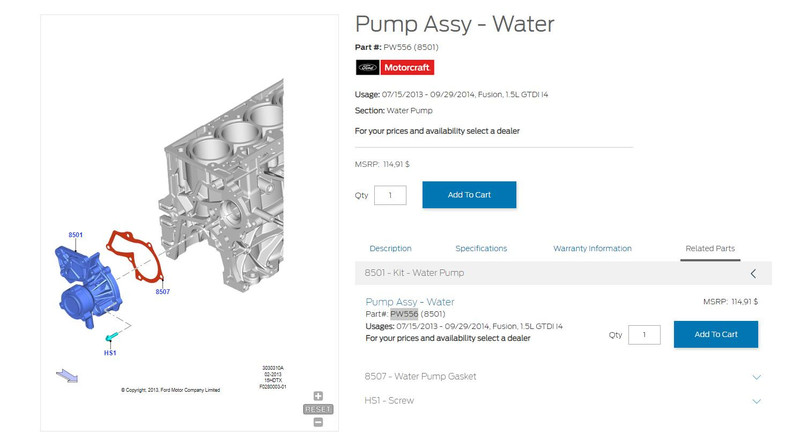The width and height of the screenshot is (800, 432).
Task: Expand the HS1 Screw section
Action: (756, 401)
